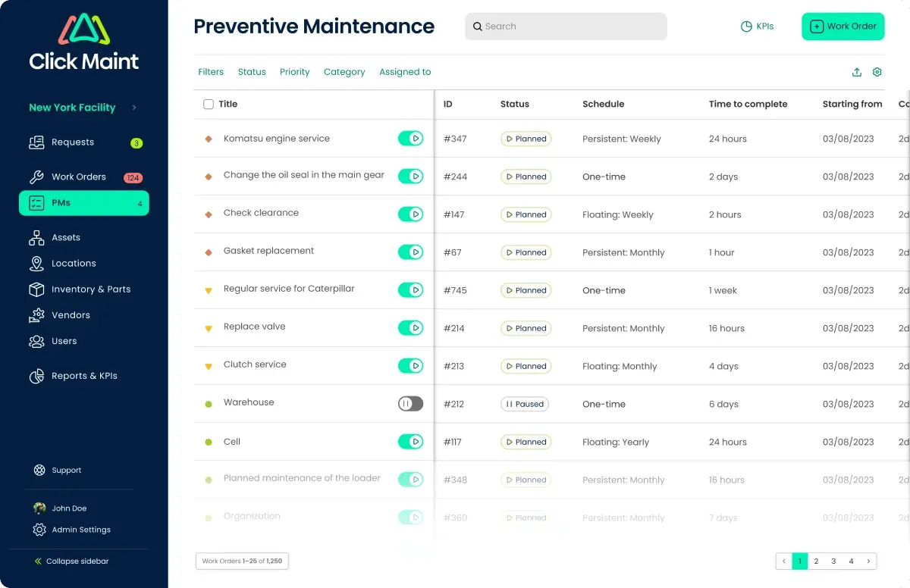Toggle the Gasket replacement switch

(410, 252)
